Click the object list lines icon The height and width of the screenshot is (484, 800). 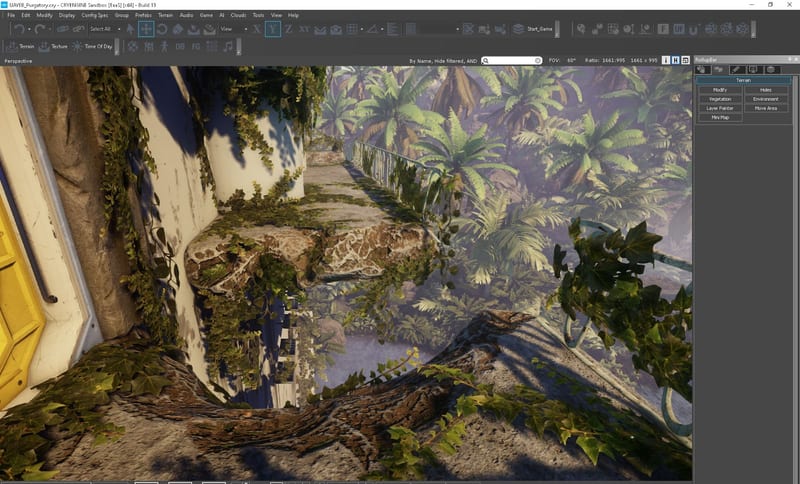coord(393,29)
